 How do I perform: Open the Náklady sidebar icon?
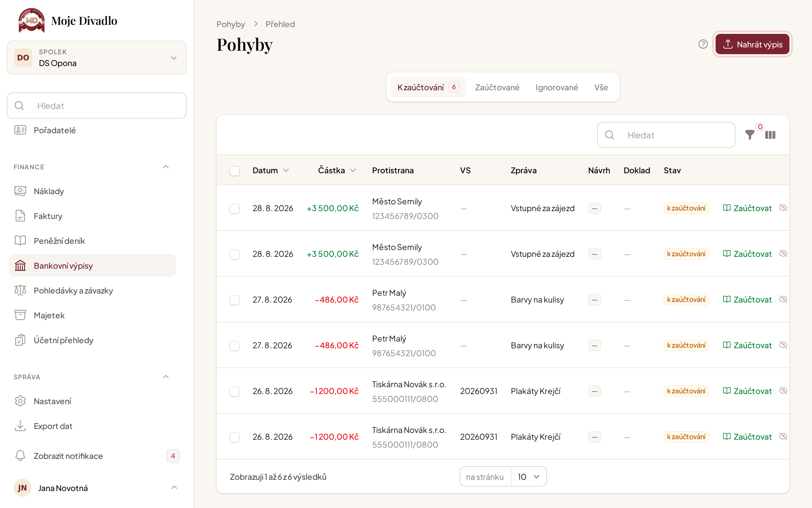click(x=20, y=191)
